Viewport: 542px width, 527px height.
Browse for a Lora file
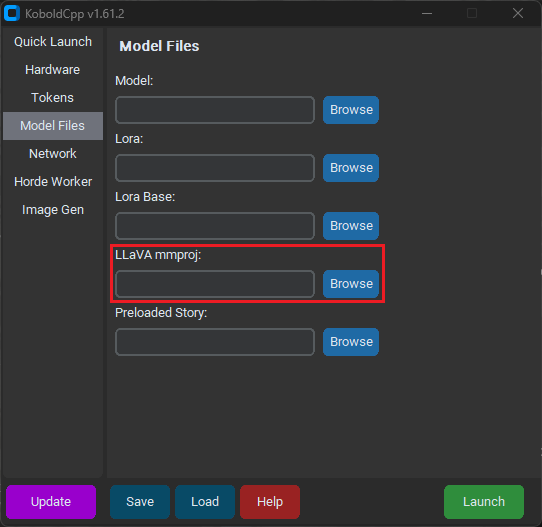click(x=351, y=168)
